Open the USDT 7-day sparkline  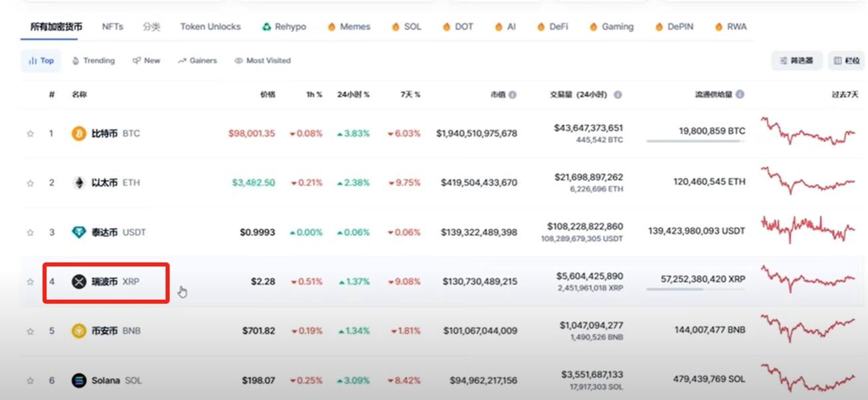click(x=808, y=230)
